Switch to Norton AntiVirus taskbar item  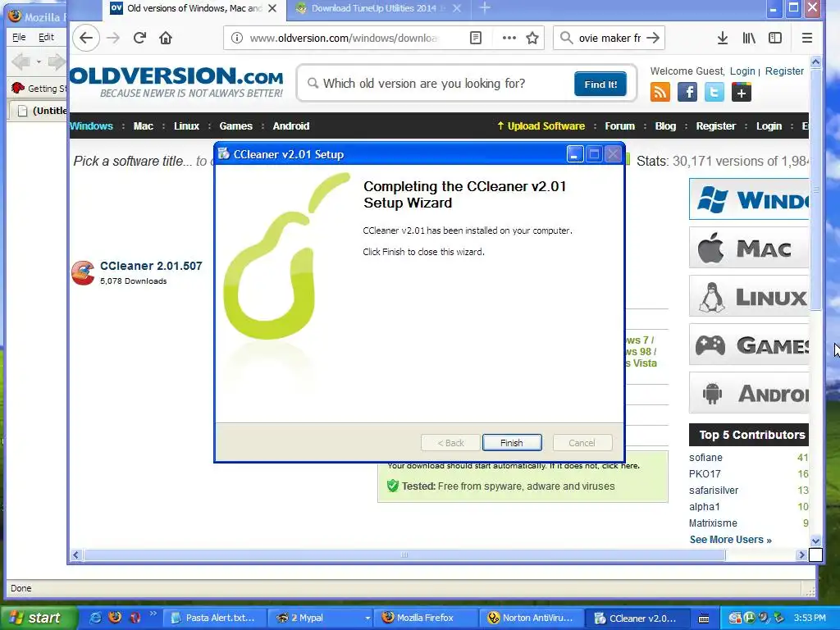click(x=531, y=619)
